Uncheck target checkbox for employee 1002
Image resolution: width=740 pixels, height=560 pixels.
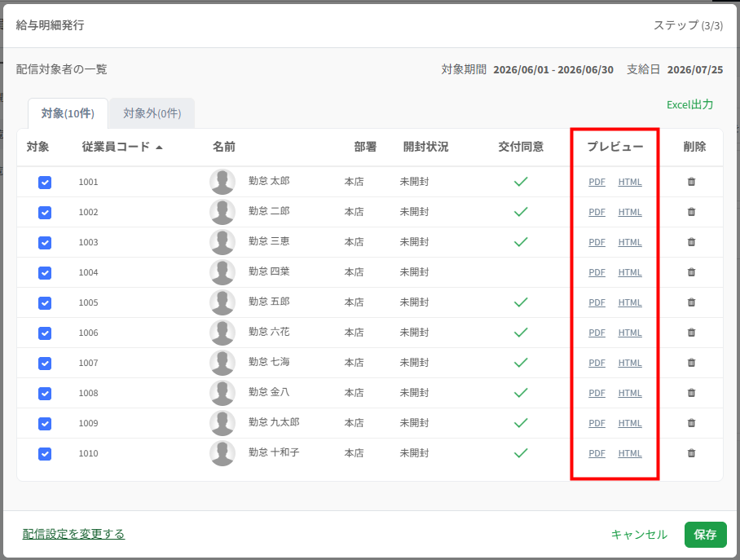point(45,213)
